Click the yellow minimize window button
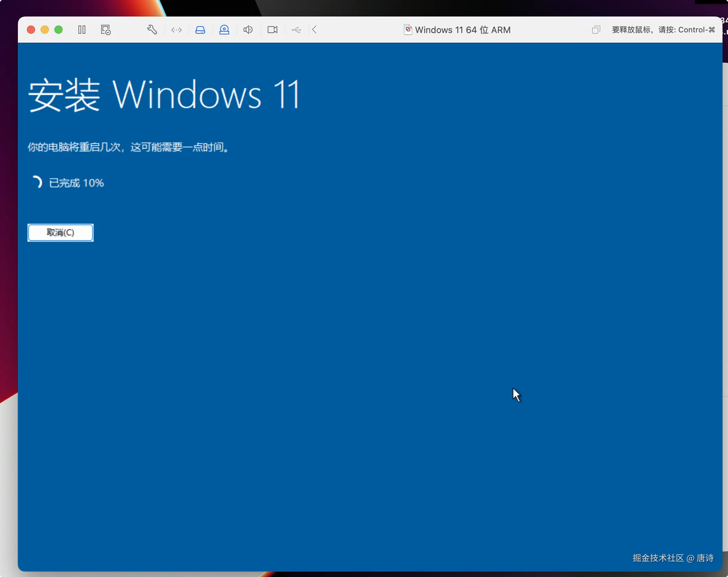 (x=45, y=30)
